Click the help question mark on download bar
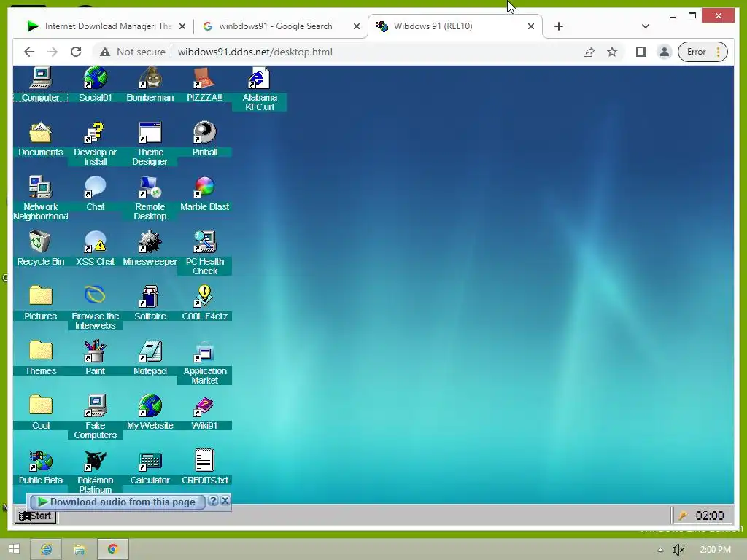 coord(213,501)
